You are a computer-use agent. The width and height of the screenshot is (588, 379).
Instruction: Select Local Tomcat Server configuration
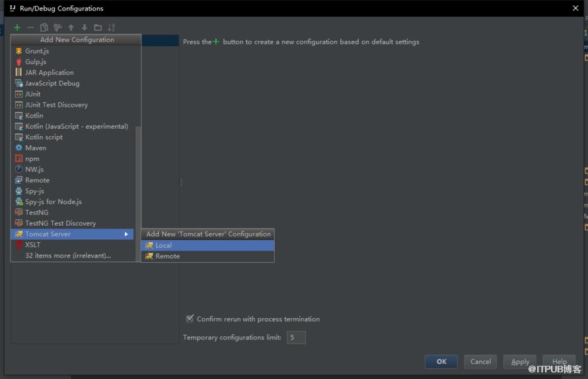[207, 245]
